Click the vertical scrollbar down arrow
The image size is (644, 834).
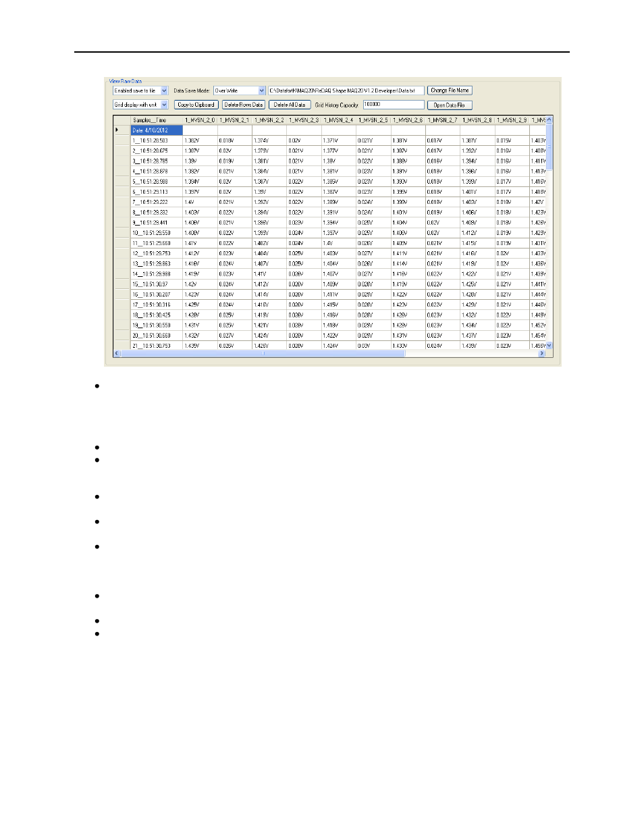tap(549, 346)
